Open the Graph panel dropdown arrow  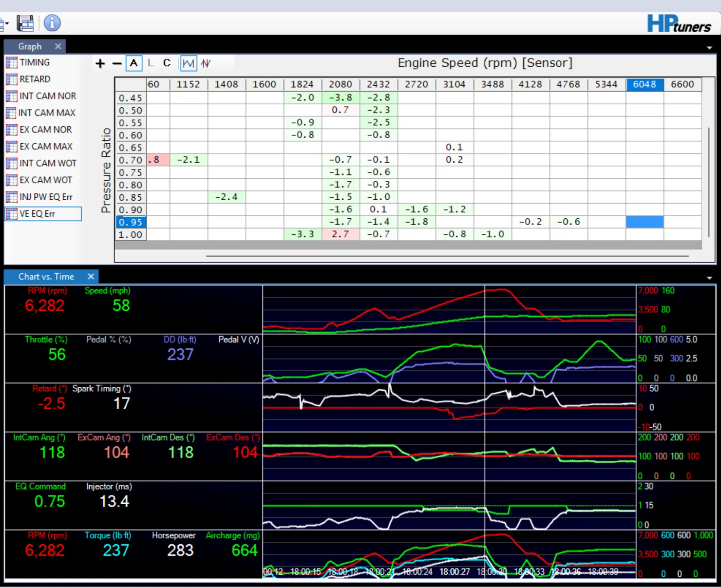click(x=709, y=48)
